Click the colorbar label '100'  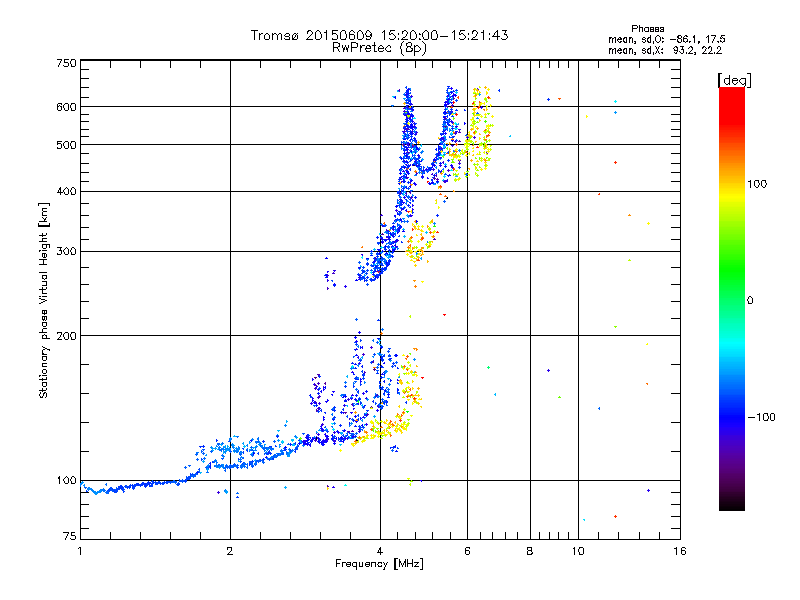[x=757, y=184]
